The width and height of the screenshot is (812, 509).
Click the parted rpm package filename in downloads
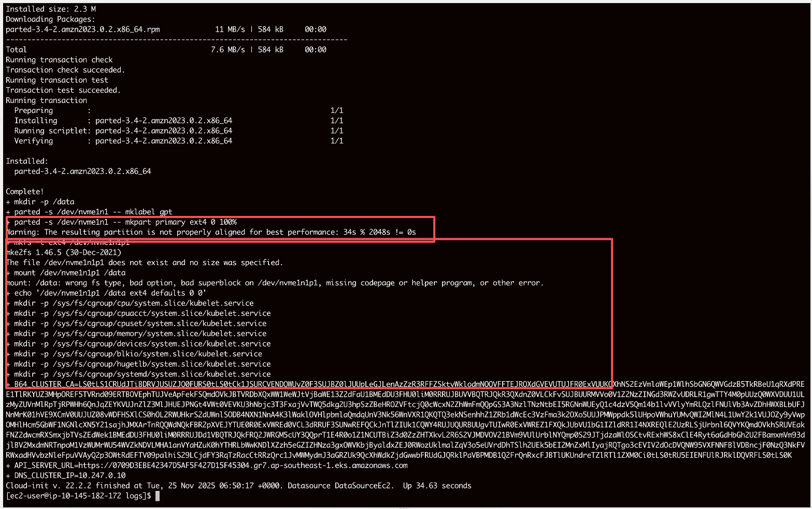point(83,30)
